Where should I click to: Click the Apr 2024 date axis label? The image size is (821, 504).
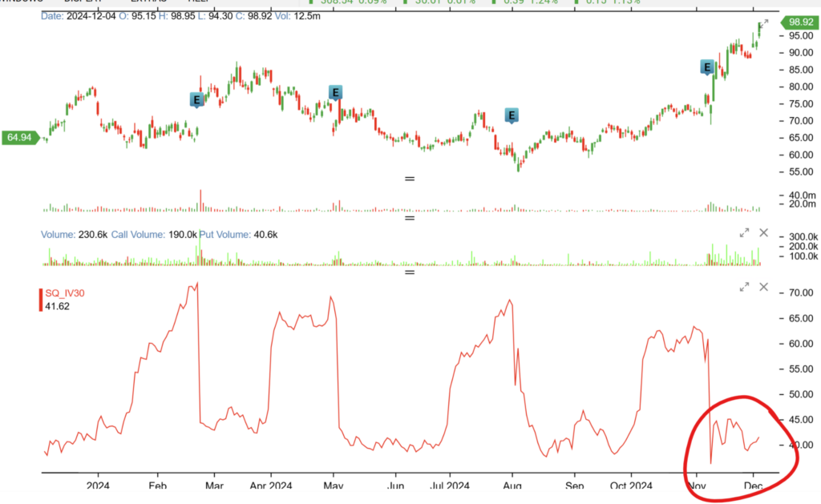coord(271,486)
